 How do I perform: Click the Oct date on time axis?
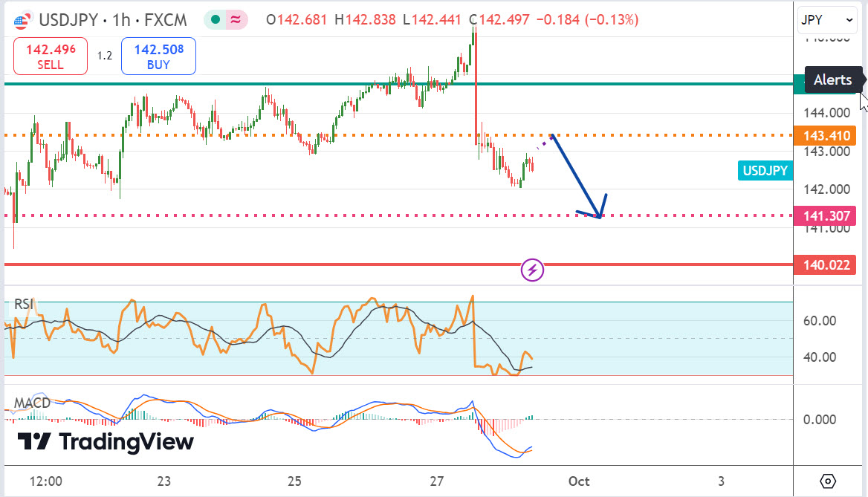pyautogui.click(x=579, y=481)
